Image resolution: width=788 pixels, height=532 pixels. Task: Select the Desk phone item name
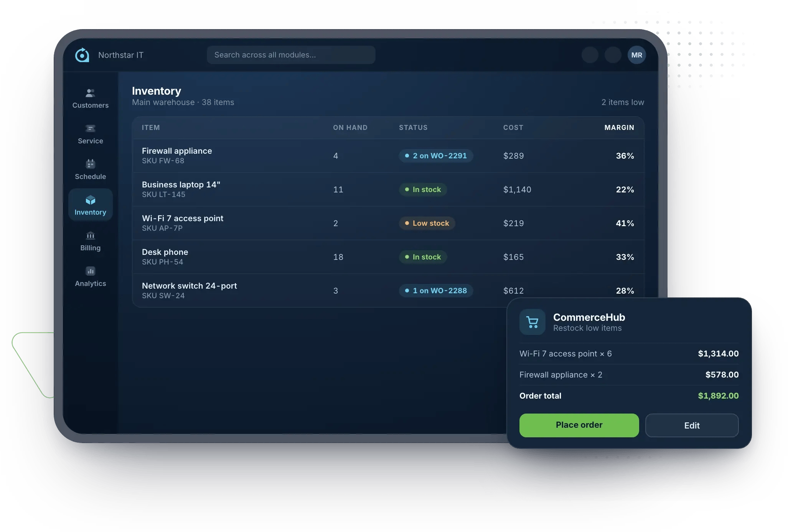[165, 252]
